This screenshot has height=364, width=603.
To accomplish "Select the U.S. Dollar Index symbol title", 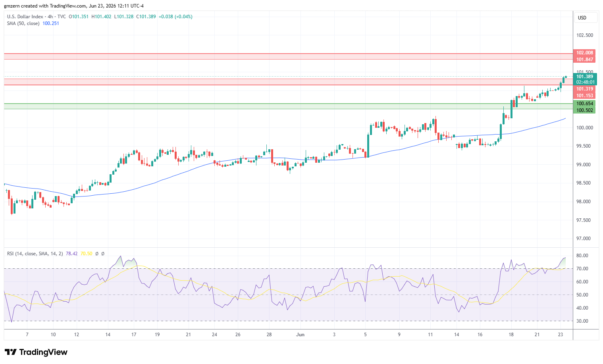I will click(x=25, y=17).
